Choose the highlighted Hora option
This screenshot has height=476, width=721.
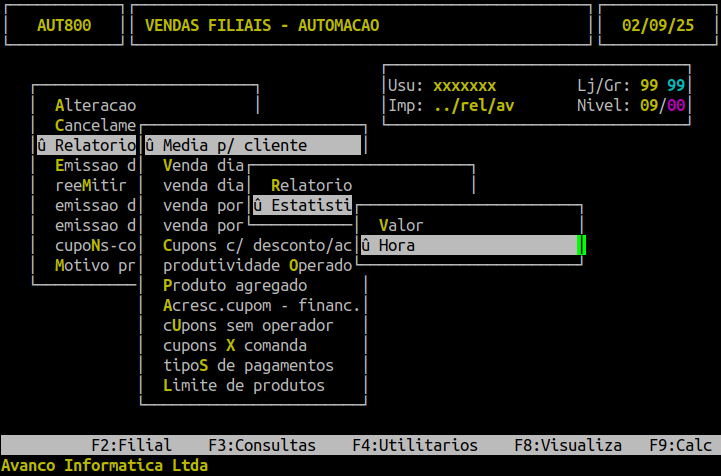[469, 246]
